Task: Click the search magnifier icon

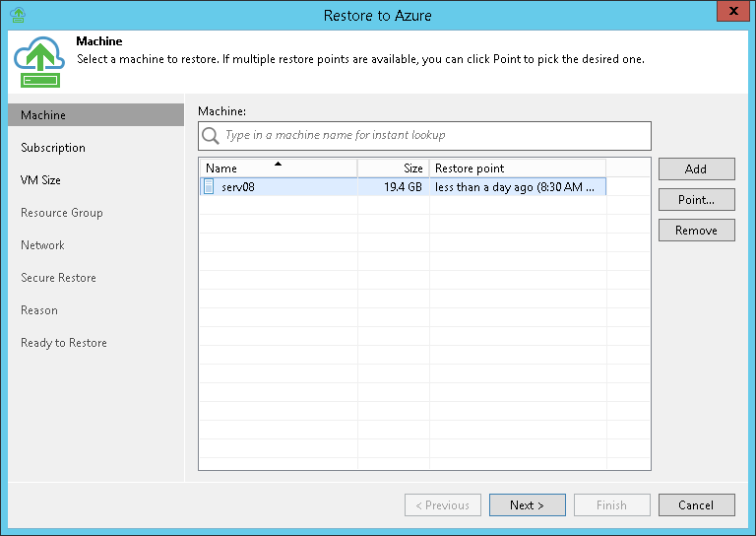Action: (x=211, y=136)
